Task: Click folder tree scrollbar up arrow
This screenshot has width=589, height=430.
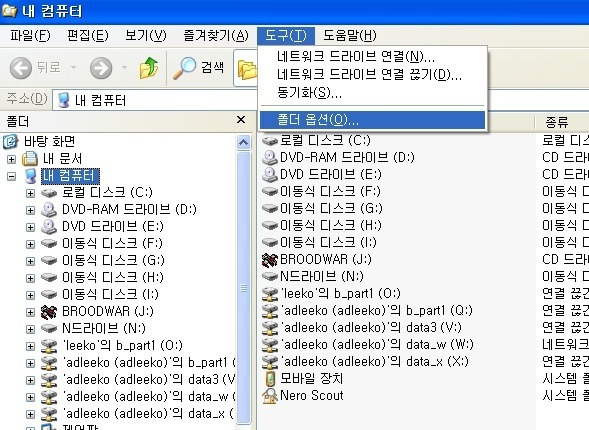Action: (243, 142)
